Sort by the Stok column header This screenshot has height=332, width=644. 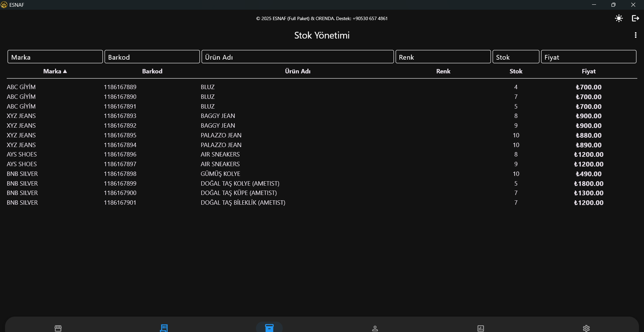(x=516, y=71)
